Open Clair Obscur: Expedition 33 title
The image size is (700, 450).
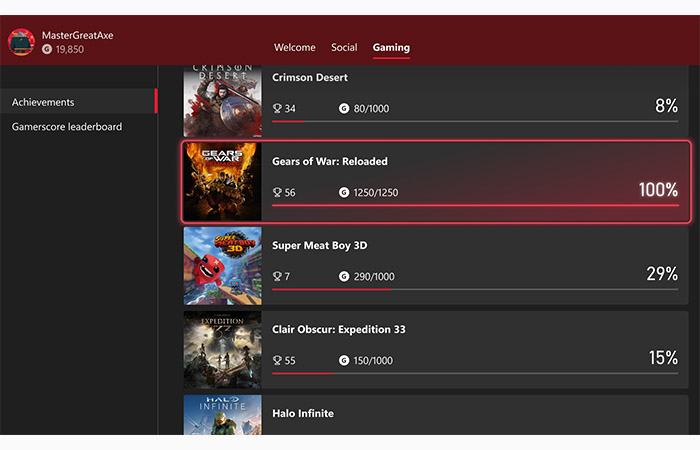(x=338, y=329)
